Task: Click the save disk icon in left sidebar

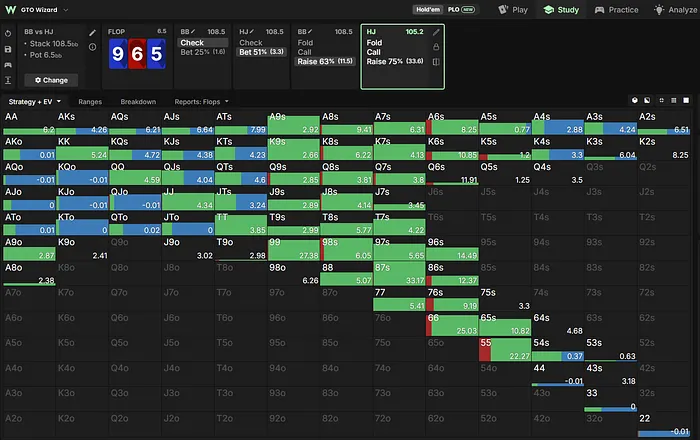Action: pyautogui.click(x=8, y=49)
